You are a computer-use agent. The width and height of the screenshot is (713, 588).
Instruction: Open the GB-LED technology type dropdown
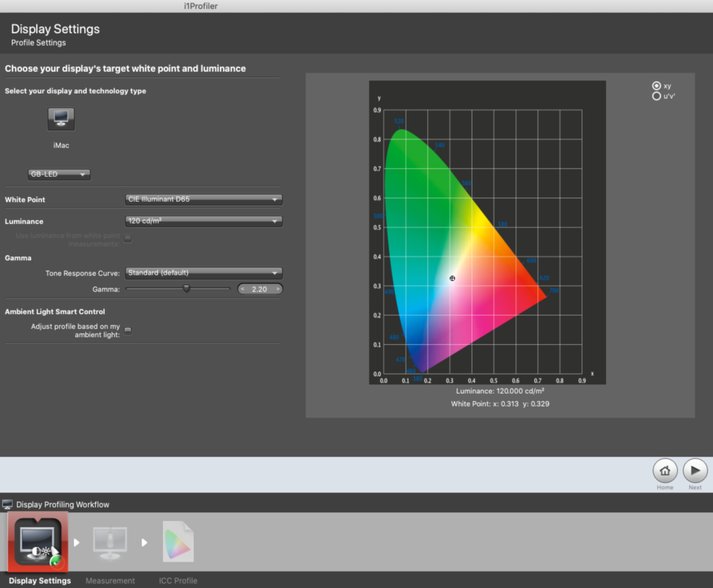click(59, 174)
